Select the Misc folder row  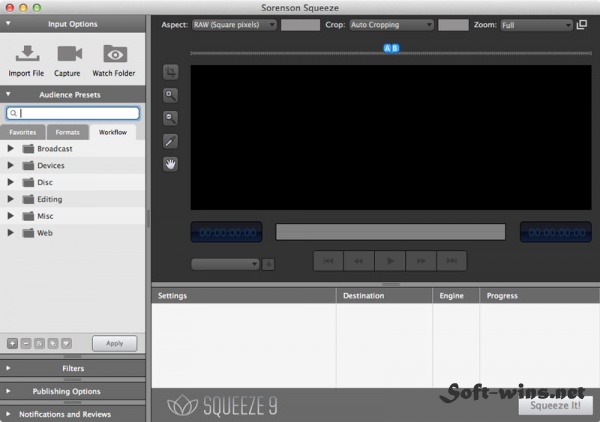(73, 216)
